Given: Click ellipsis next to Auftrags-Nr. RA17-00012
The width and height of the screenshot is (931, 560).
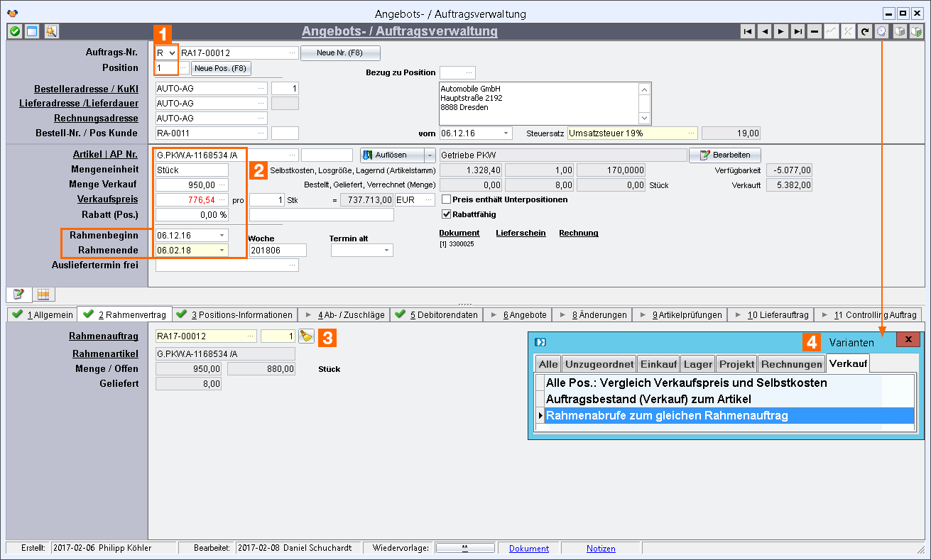Looking at the screenshot, I should [293, 53].
